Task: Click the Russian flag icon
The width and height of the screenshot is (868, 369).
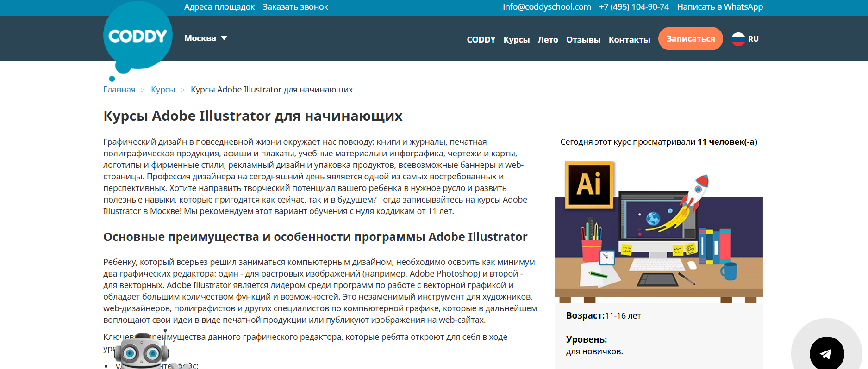Action: 738,39
